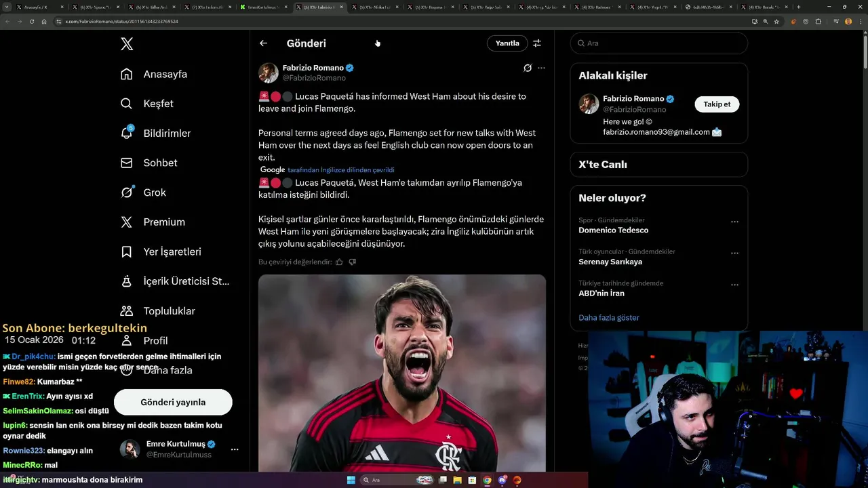Bookmark this page with star icon
Screen dimensions: 868x488
(777, 21)
